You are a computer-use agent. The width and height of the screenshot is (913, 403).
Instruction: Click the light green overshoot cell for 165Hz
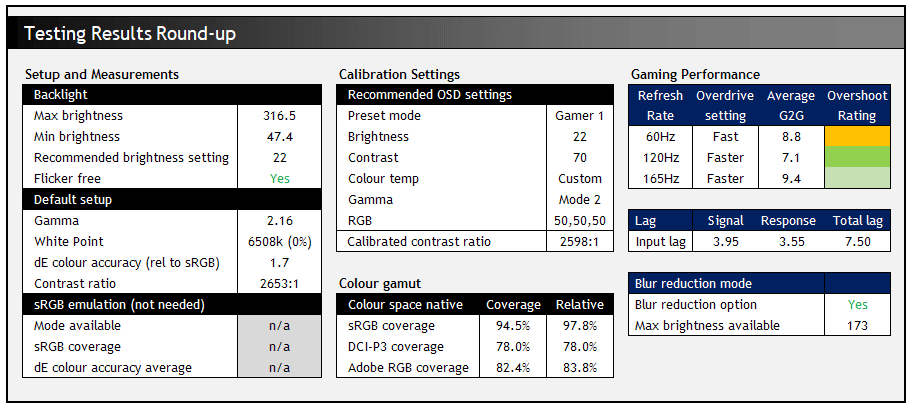(x=857, y=179)
